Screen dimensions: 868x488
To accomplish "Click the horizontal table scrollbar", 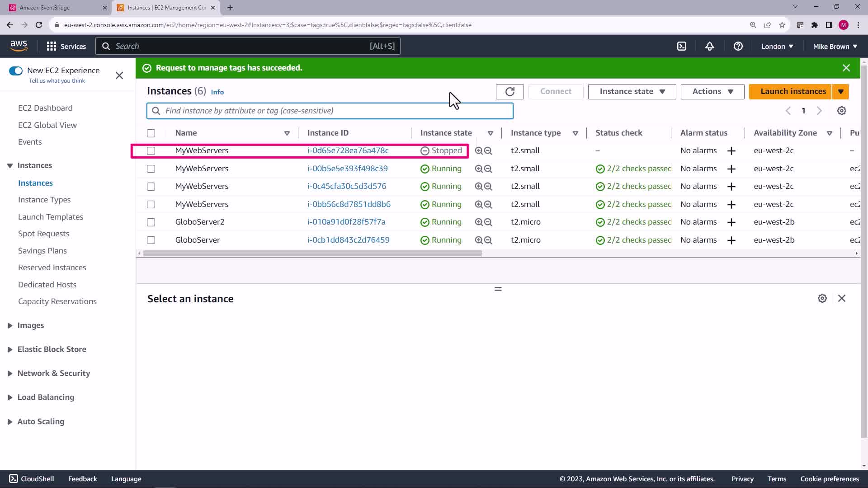I will coord(312,253).
